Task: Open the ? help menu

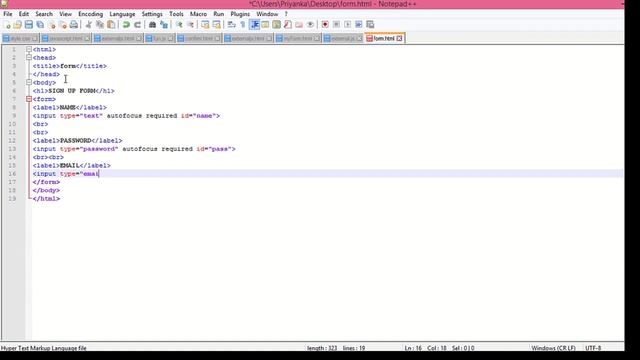Action: (286, 14)
